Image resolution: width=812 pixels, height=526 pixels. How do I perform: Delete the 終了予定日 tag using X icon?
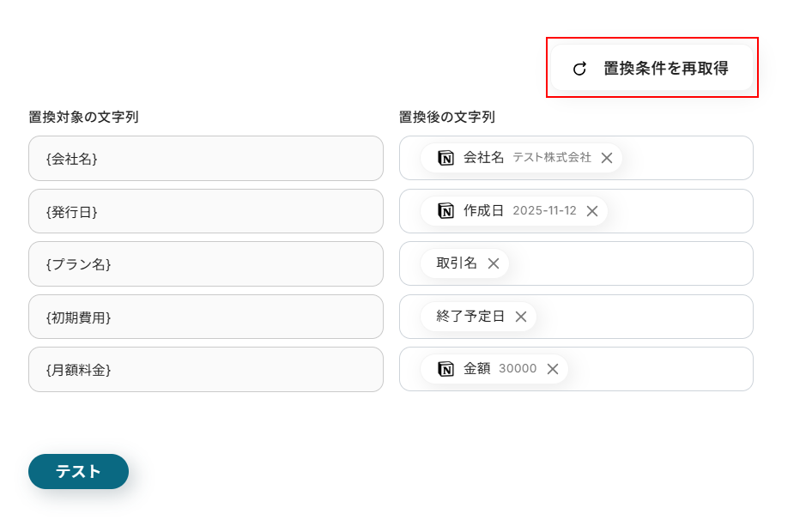pyautogui.click(x=521, y=317)
